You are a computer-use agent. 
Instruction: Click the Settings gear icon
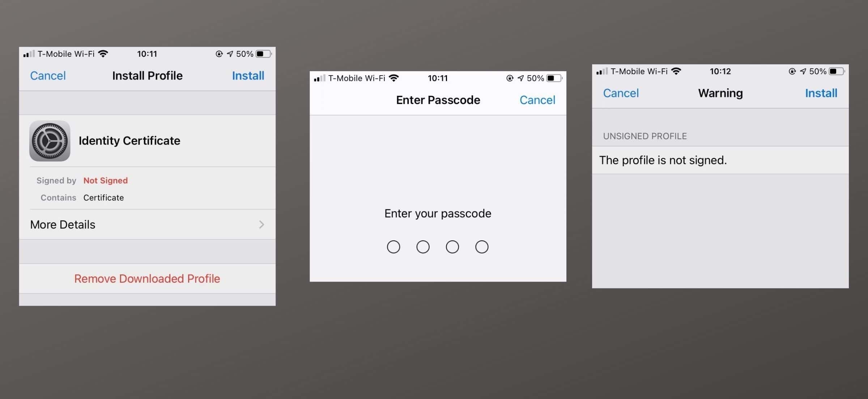coord(50,141)
